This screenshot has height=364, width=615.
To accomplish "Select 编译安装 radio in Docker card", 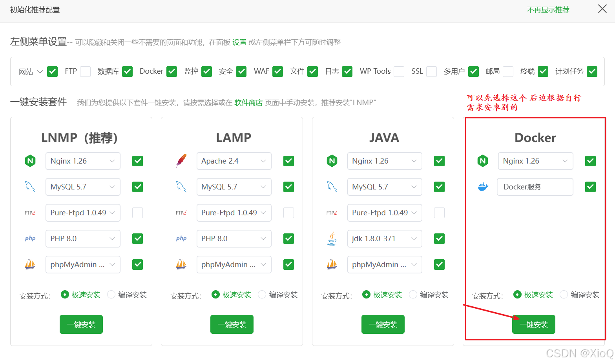I will (564, 295).
